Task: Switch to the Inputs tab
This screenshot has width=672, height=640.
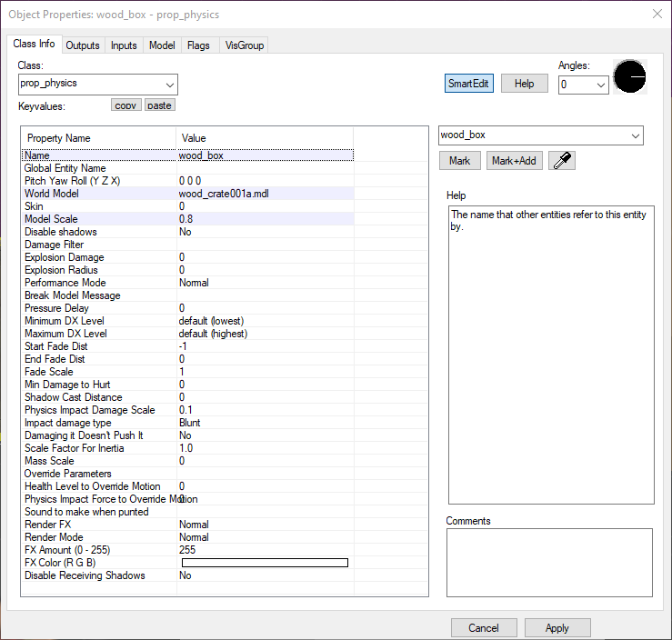Action: point(124,45)
